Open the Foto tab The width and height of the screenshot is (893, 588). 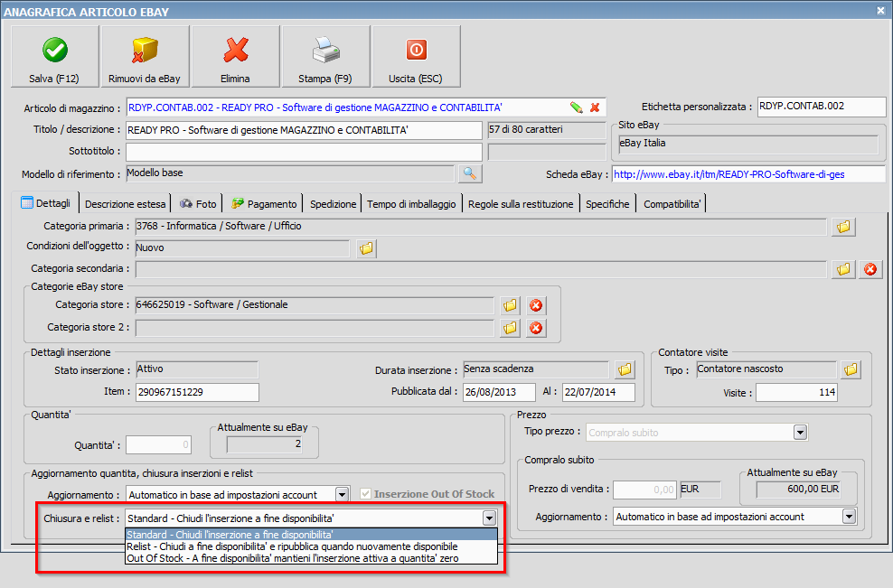click(198, 204)
